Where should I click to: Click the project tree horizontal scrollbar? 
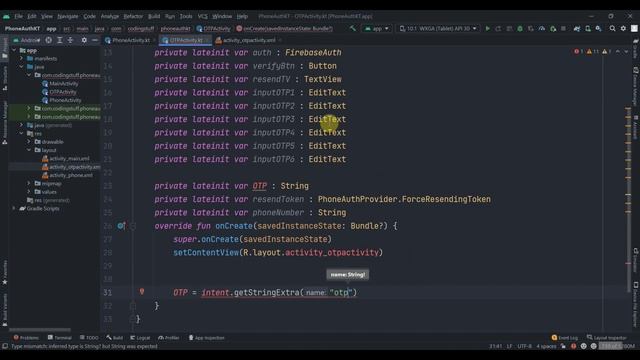[40, 329]
